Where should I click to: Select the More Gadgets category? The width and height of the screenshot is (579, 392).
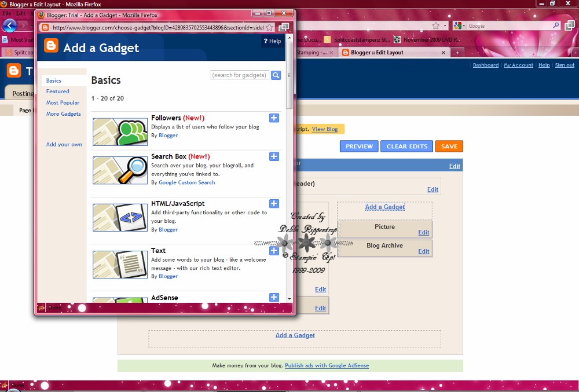coord(64,113)
